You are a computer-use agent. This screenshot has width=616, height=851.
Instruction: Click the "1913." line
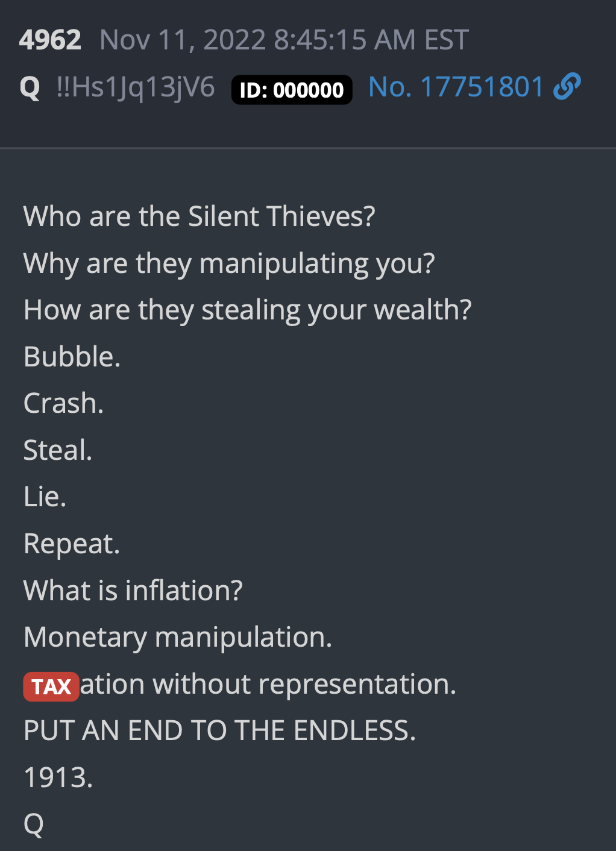point(58,777)
